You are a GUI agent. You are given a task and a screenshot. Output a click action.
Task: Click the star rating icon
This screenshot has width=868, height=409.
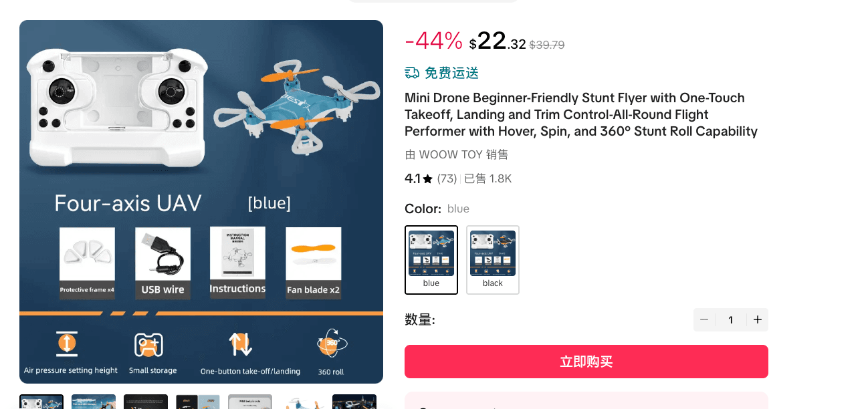428,179
